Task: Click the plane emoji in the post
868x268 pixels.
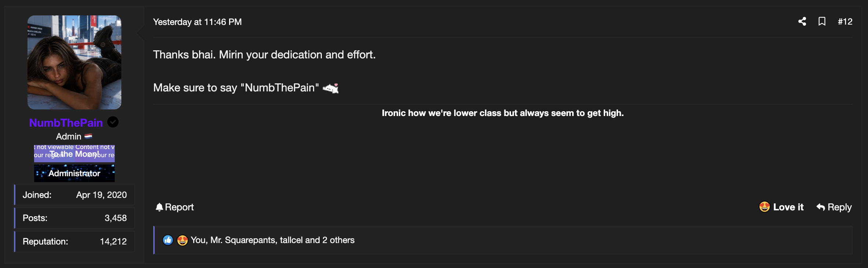Action: (331, 88)
